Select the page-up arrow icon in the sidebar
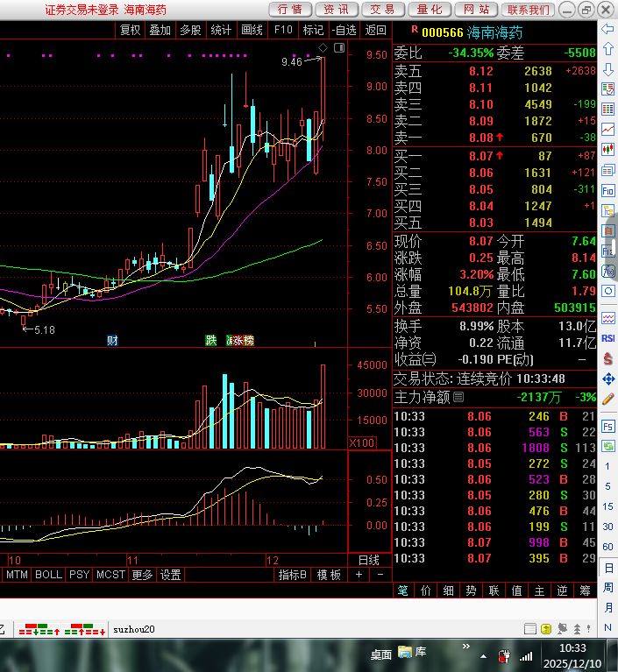 click(607, 49)
